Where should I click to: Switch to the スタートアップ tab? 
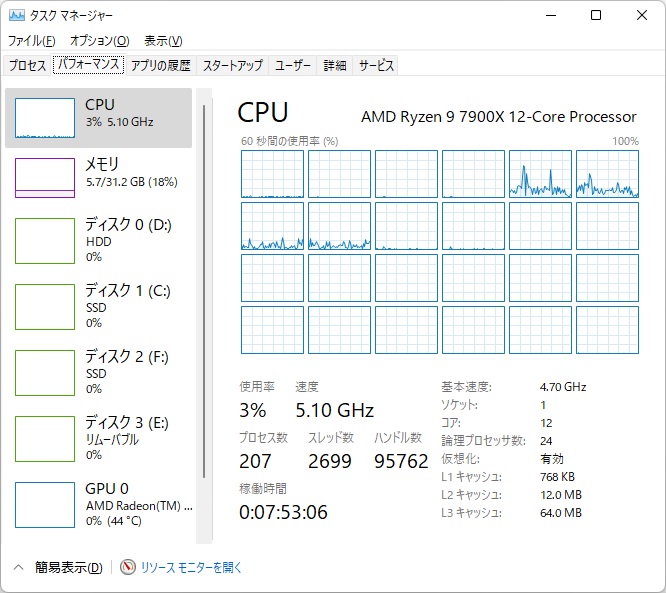pyautogui.click(x=232, y=65)
